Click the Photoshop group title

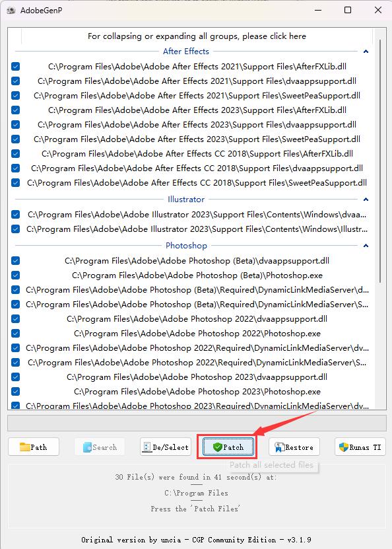186,246
